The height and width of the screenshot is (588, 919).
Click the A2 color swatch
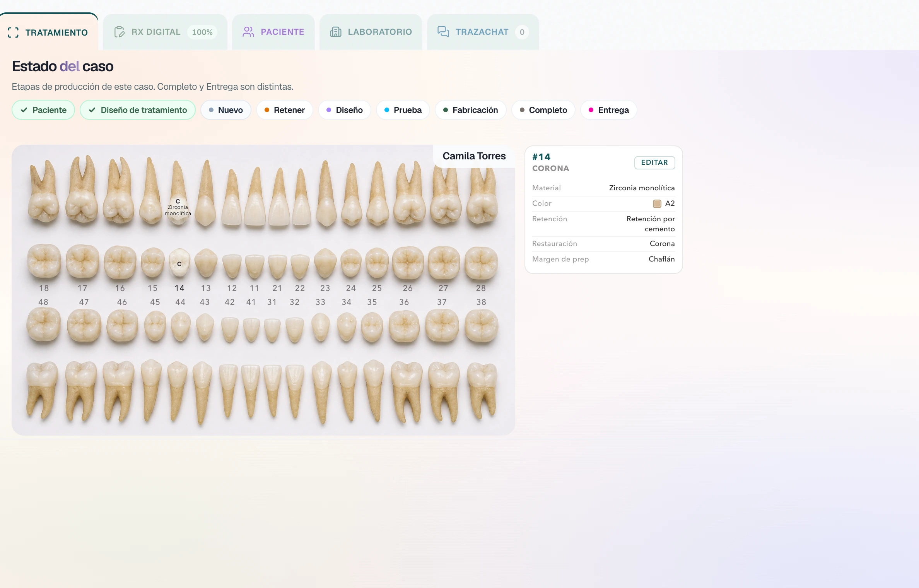(x=657, y=203)
